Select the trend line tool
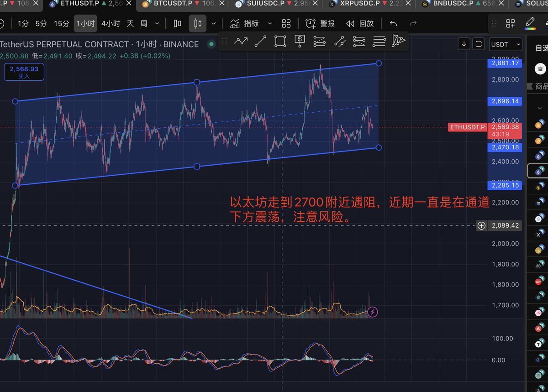Image resolution: width=548 pixels, height=392 pixels. pos(260,41)
